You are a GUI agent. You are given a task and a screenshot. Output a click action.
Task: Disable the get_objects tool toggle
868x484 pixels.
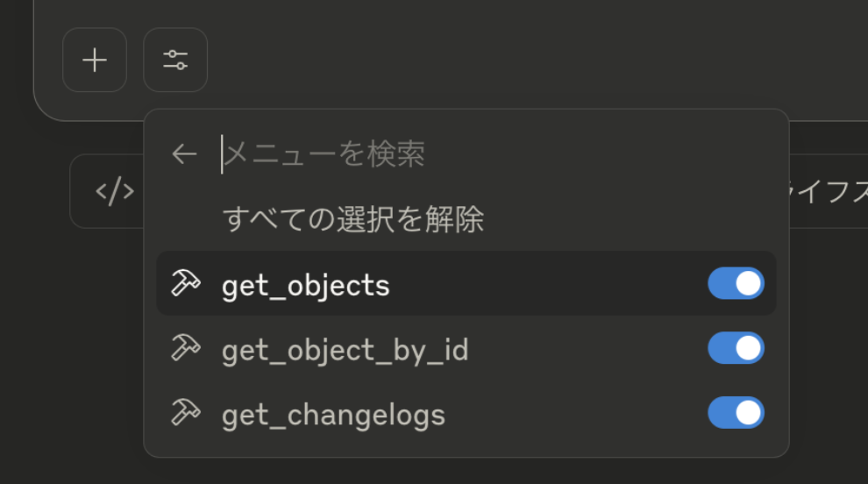point(736,283)
